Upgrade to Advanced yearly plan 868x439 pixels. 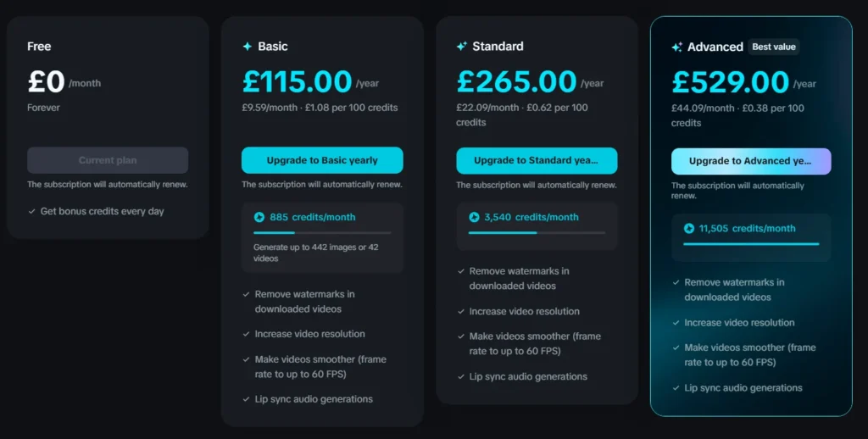pyautogui.click(x=751, y=161)
